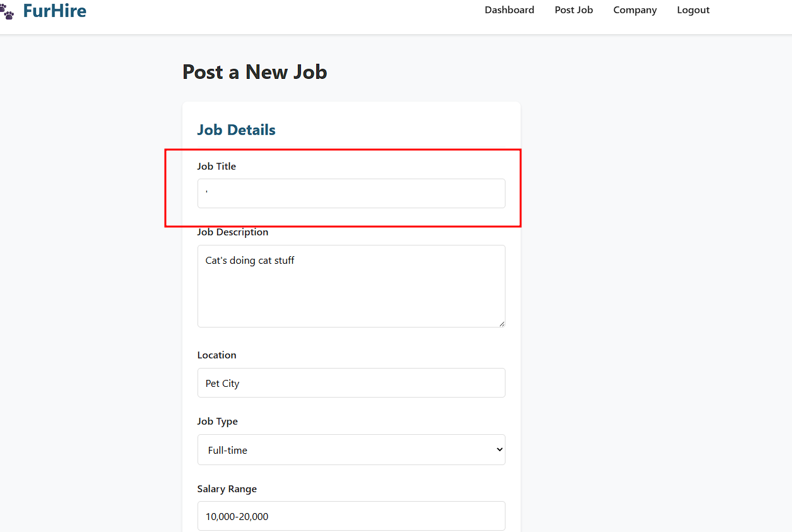Click the FurHire paw logo icon
This screenshot has width=792, height=532.
(x=7, y=12)
